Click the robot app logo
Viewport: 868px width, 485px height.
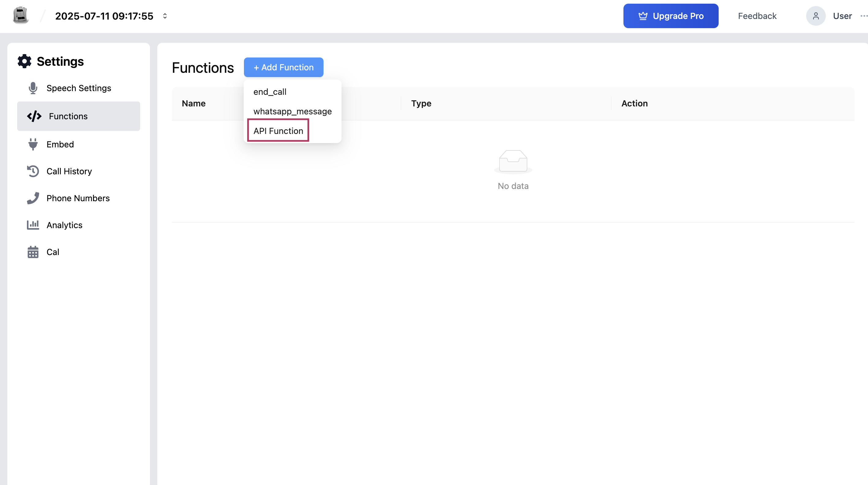pos(21,16)
